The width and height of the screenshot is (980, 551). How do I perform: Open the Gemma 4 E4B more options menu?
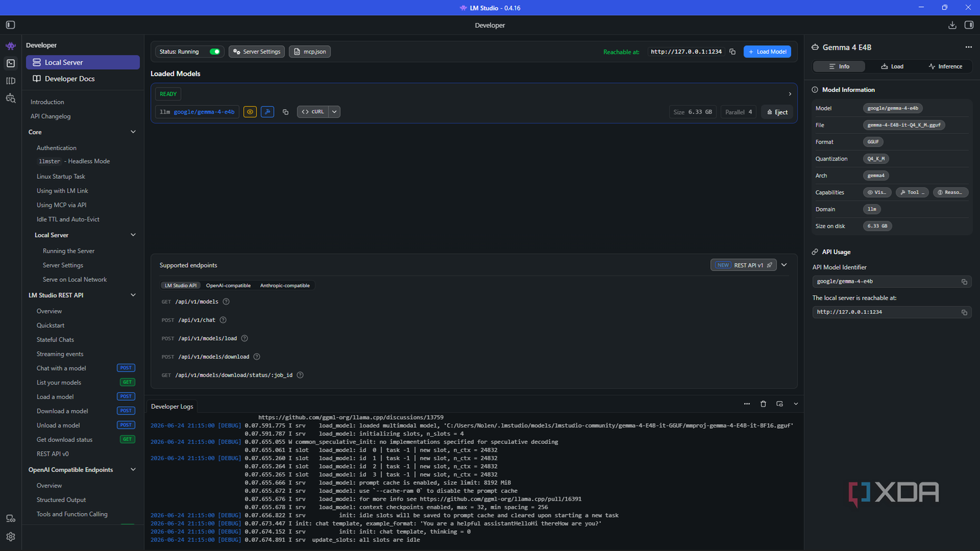pos(968,47)
